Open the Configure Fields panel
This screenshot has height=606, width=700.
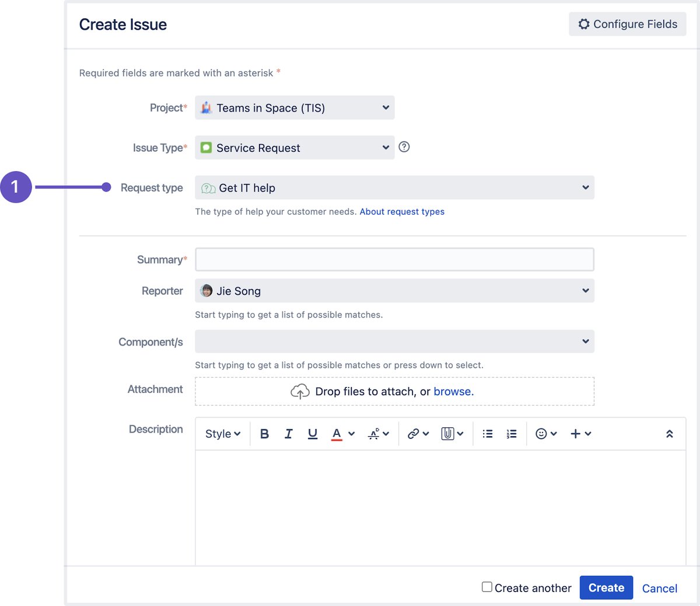pos(627,24)
